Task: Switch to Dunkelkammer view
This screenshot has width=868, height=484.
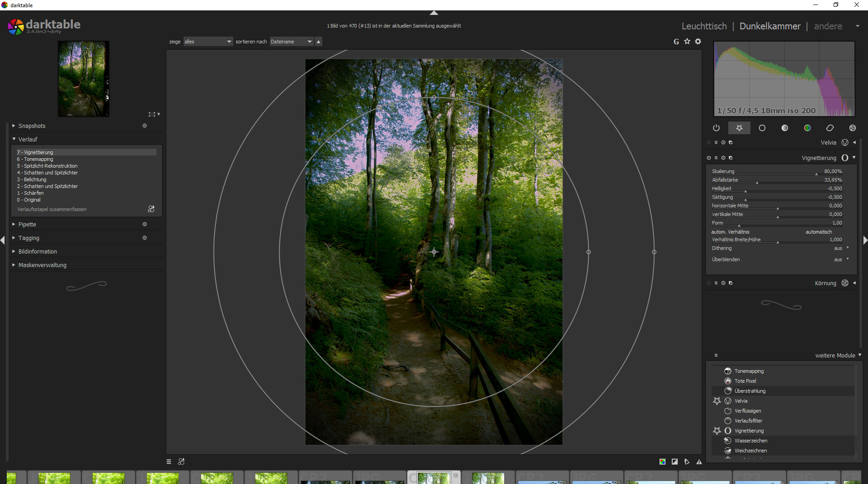Action: 770,26
